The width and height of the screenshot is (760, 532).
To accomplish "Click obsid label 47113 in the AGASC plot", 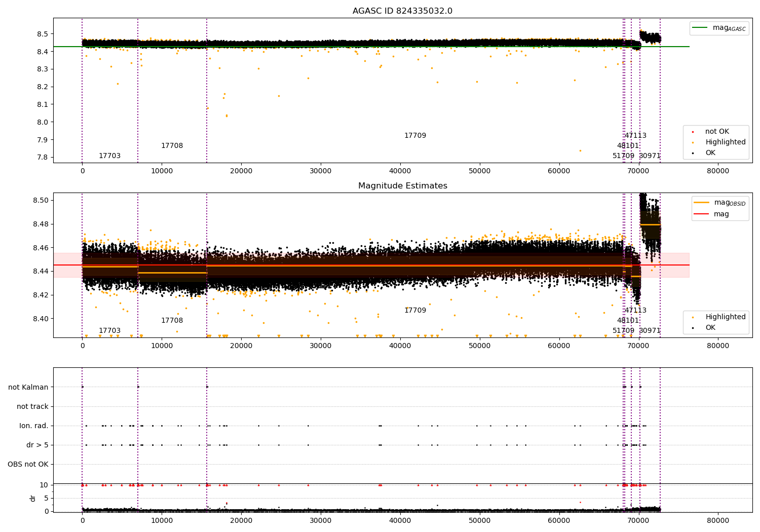I will click(x=635, y=136).
